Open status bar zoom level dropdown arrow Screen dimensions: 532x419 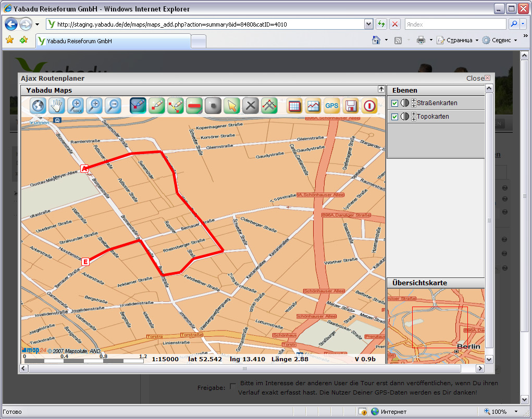click(x=516, y=412)
